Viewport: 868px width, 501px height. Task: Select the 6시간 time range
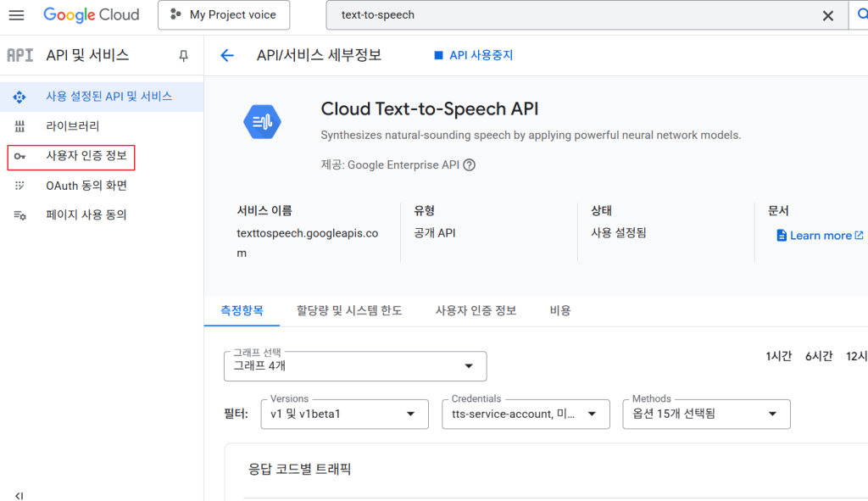pos(818,356)
